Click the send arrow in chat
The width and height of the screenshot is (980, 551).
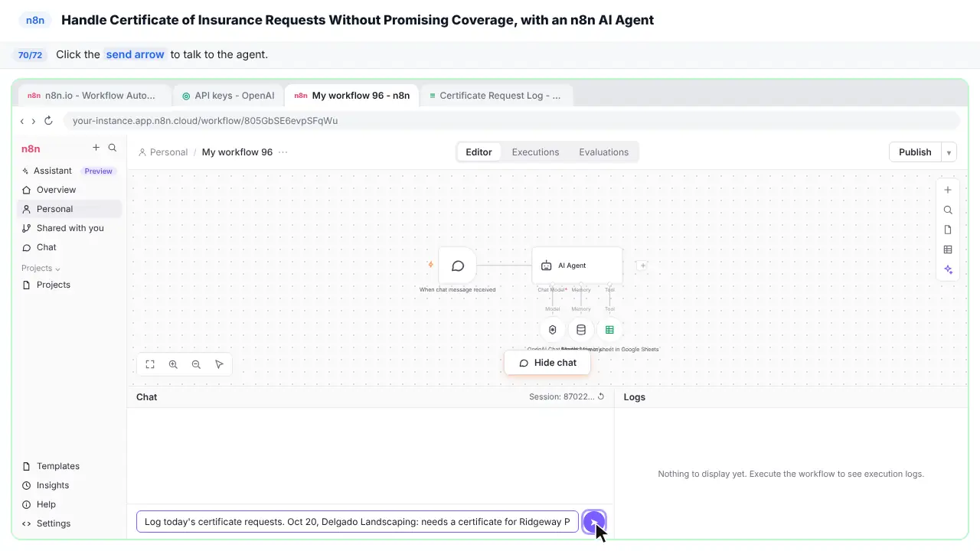594,523
